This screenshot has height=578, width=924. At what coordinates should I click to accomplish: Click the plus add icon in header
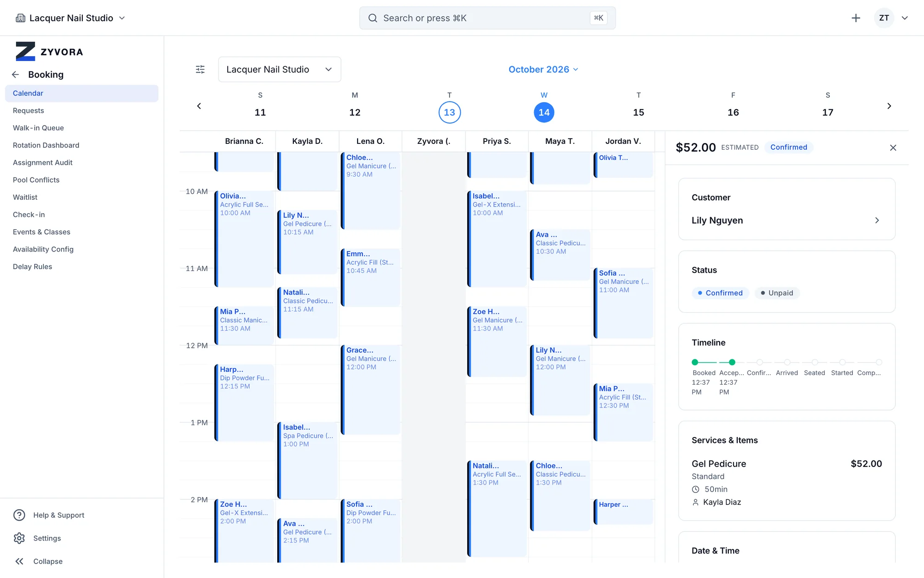click(856, 18)
